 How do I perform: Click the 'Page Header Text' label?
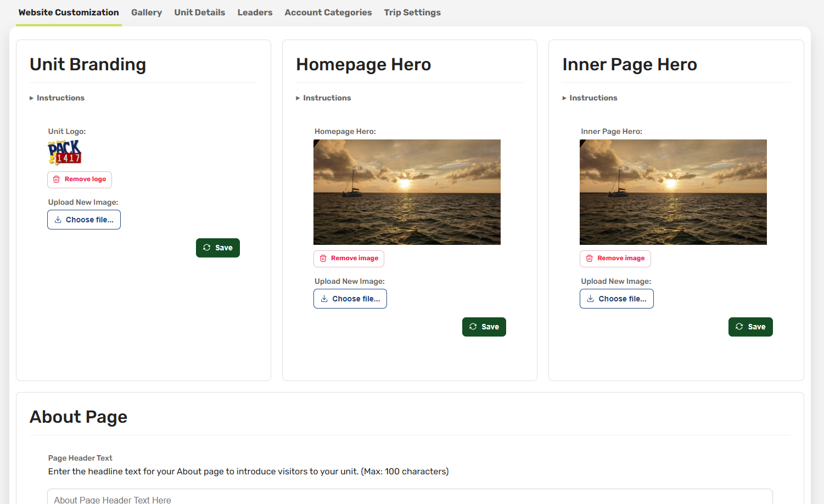[80, 458]
